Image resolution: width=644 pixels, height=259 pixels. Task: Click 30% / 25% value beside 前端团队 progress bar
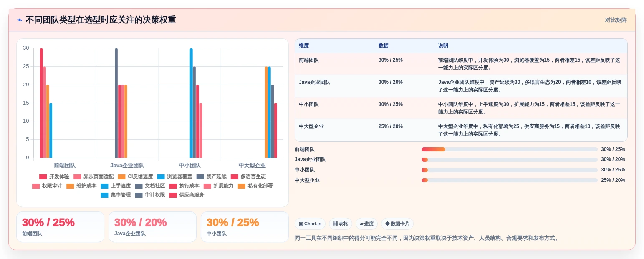coord(613,149)
